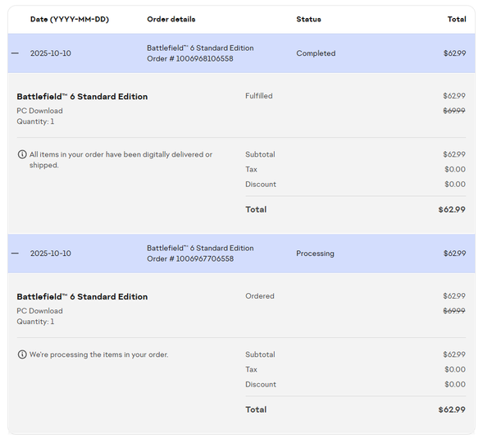Select Order # 1006968106558 text

[x=190, y=59]
